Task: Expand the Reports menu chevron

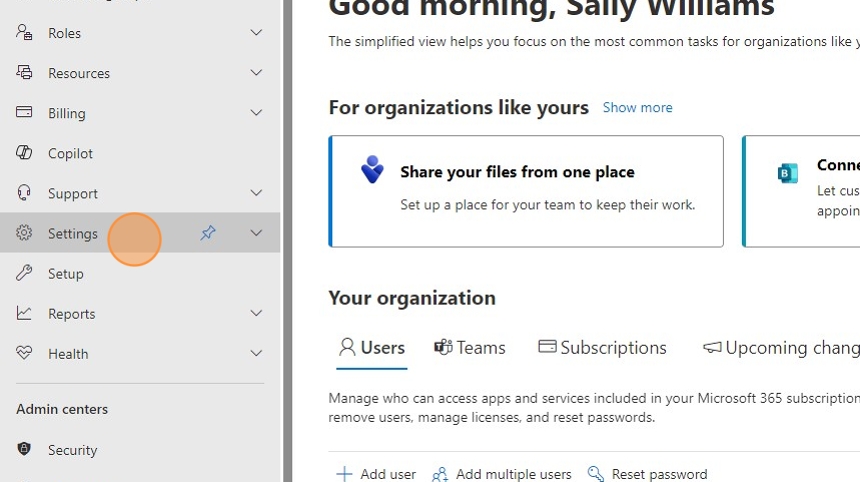Action: tap(256, 313)
